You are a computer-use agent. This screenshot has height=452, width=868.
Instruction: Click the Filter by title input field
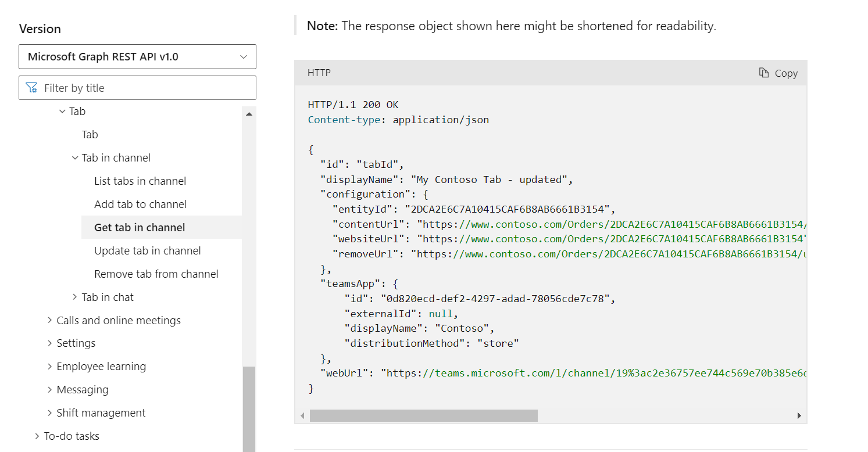137,88
